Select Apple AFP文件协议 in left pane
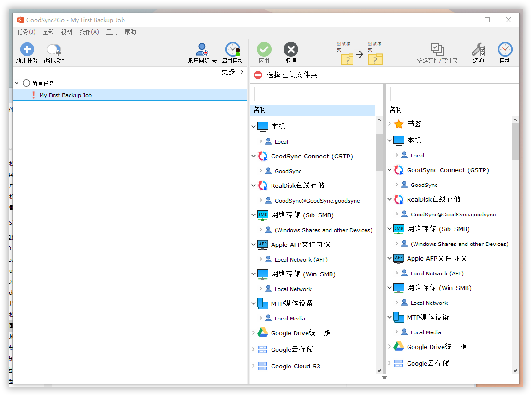The width and height of the screenshot is (532, 396). tap(301, 245)
